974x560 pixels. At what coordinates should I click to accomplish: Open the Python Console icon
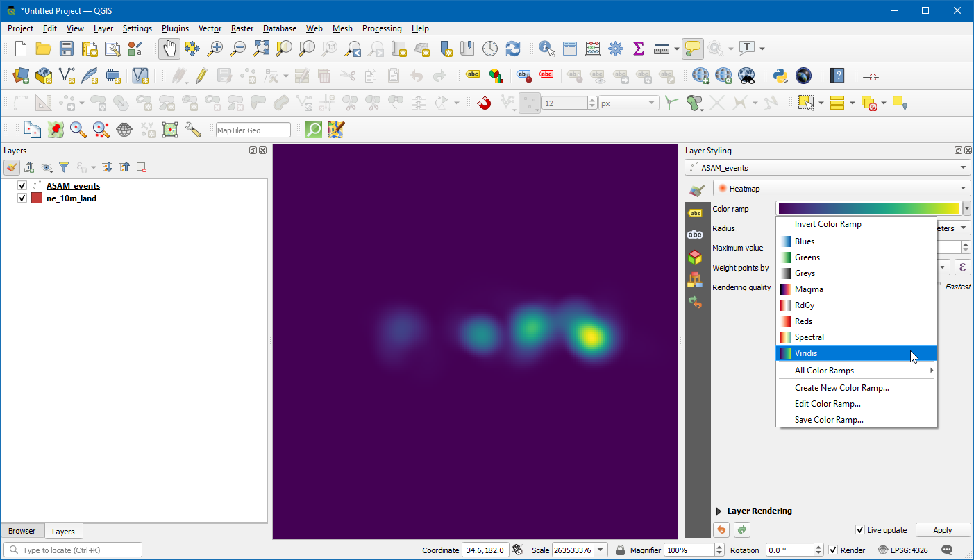(x=780, y=76)
